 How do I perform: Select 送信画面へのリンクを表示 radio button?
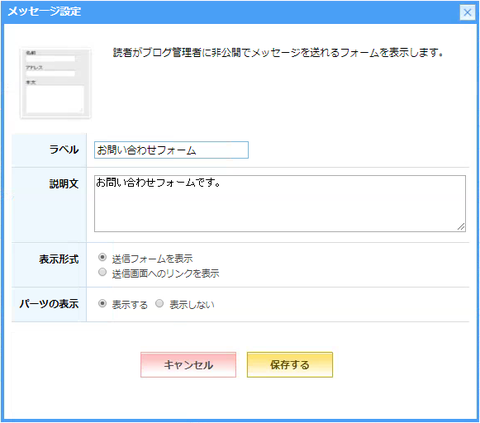pyautogui.click(x=102, y=272)
